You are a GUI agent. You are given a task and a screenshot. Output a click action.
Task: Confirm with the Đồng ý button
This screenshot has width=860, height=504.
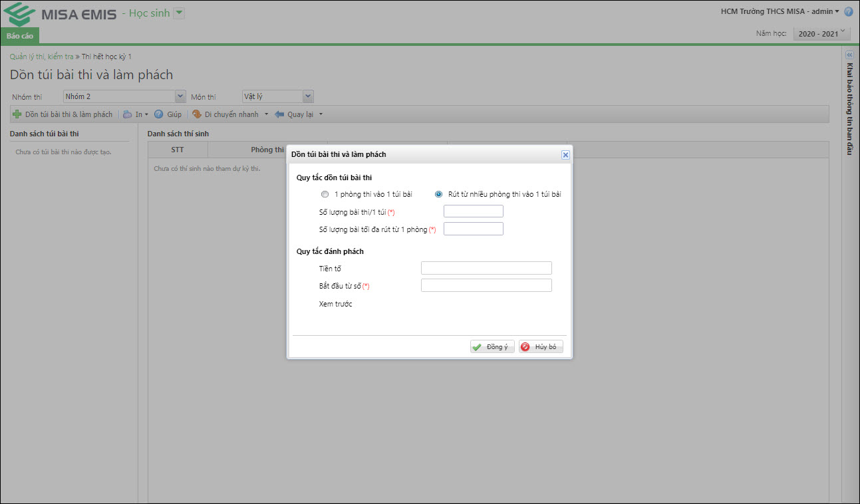point(492,347)
